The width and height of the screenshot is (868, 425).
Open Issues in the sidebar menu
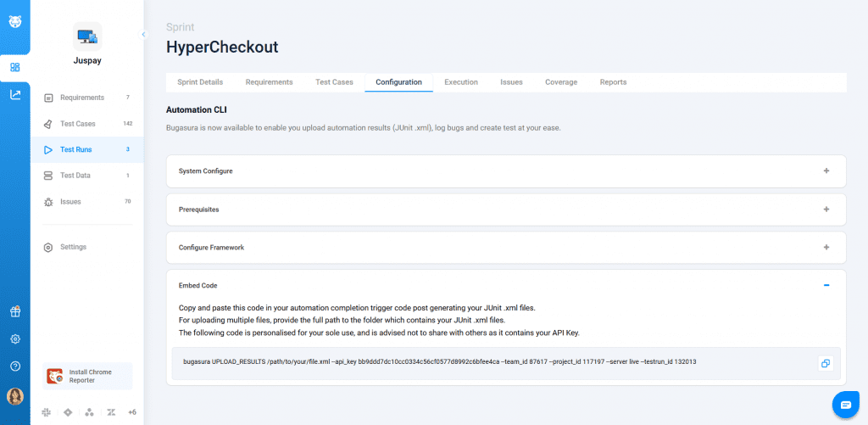pos(87,202)
